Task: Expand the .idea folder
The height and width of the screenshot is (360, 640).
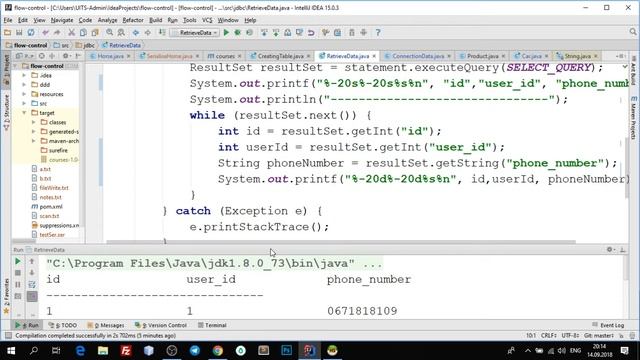Action: click(24, 76)
